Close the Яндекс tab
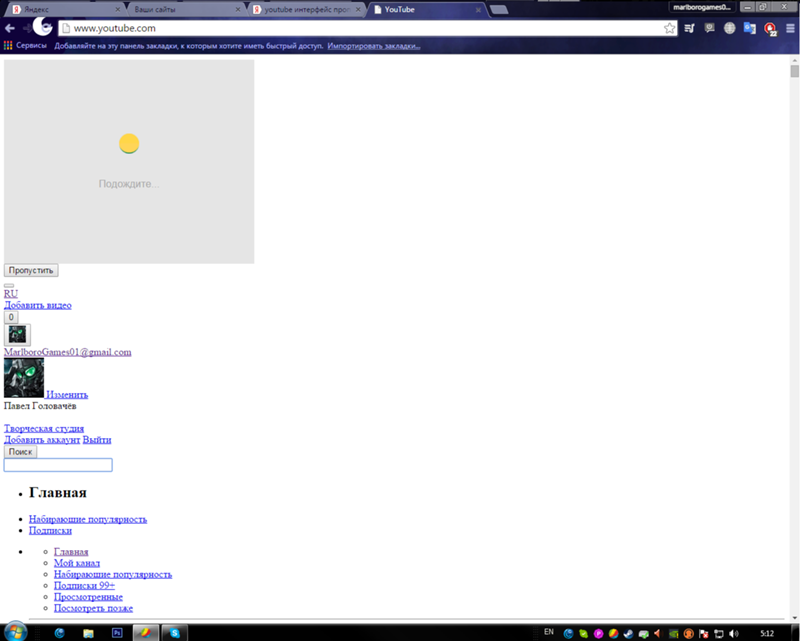The height and width of the screenshot is (641, 800). [118, 9]
